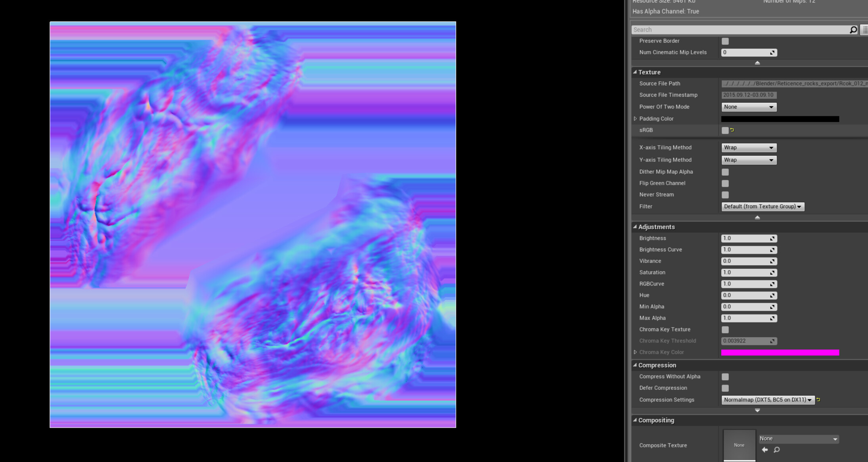Enable Flip Green Channel checkbox
The image size is (868, 462).
725,183
